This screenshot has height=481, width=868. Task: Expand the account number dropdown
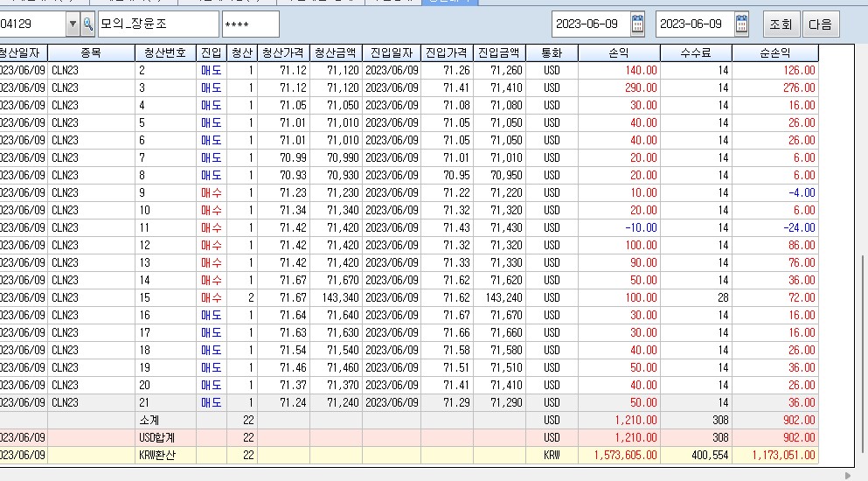[73, 24]
